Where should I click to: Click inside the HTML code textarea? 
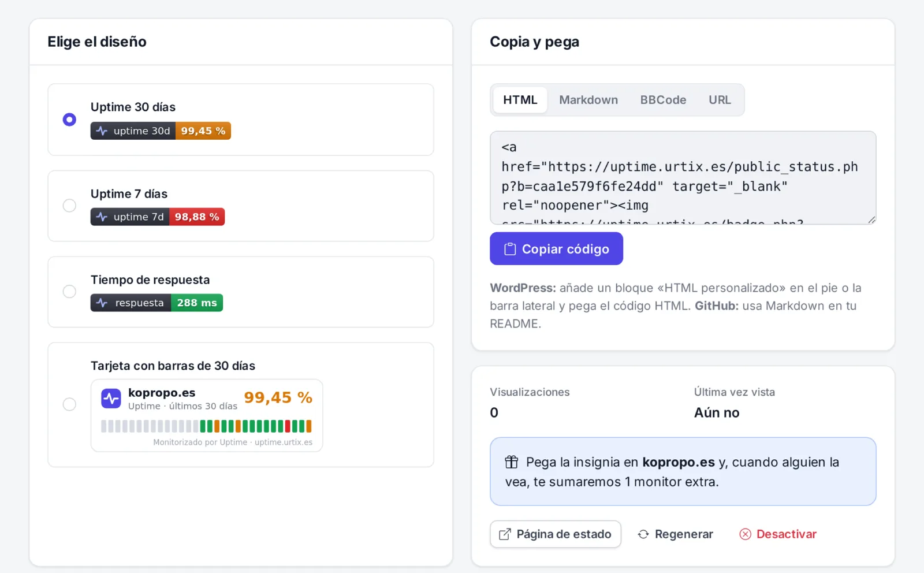683,178
